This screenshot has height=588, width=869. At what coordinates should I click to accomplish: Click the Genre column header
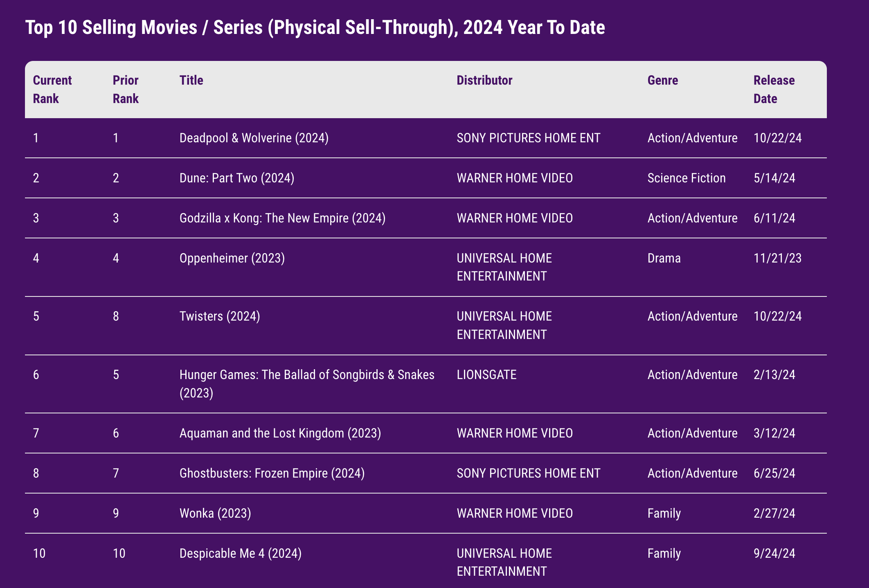click(662, 80)
